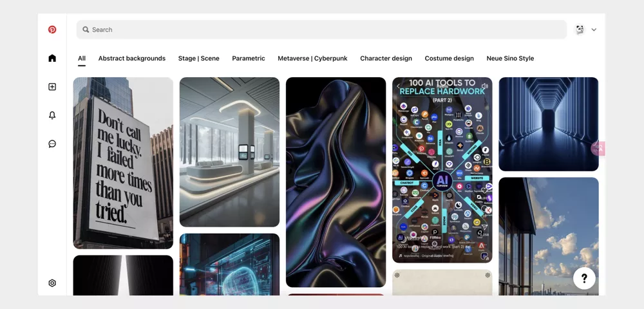Switch to the Stage | Scene tab
This screenshot has height=309, width=644.
198,59
